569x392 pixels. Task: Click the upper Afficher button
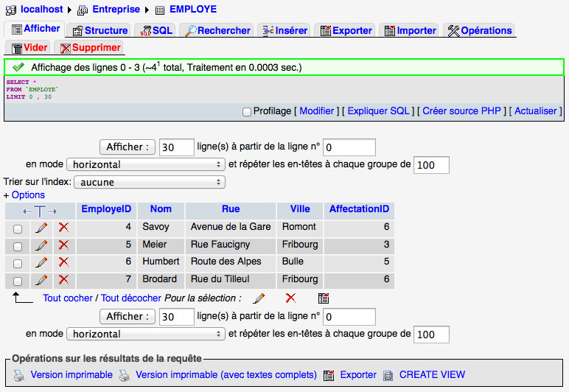click(x=128, y=147)
